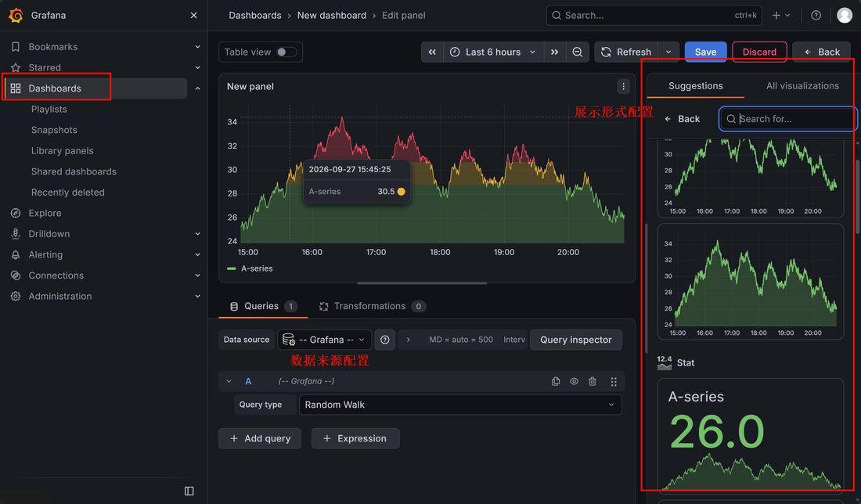Open the Refresh interval dropdown arrow

coord(668,52)
